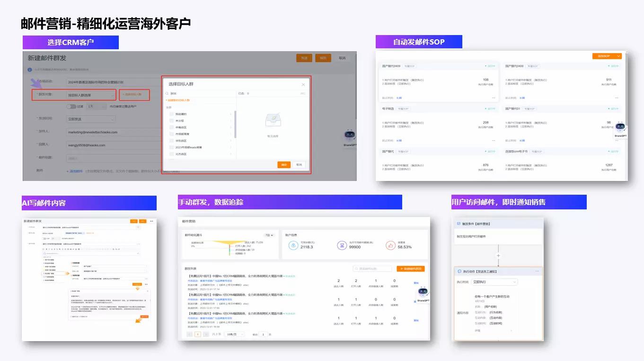Toggle the 过滤 switch in the mail form
The image size is (644, 361).
tap(71, 107)
